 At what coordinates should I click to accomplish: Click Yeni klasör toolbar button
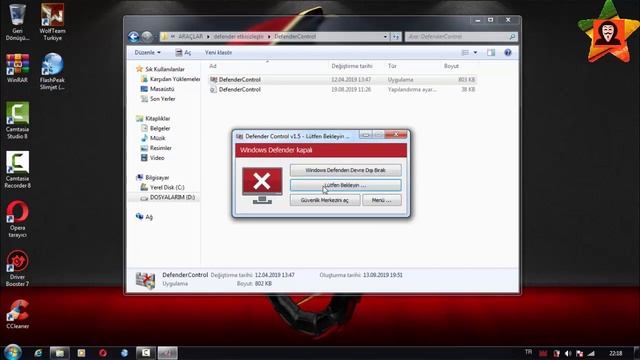(218, 53)
